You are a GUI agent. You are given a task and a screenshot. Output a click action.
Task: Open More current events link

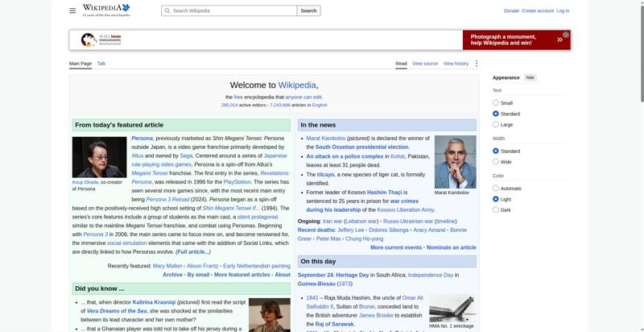[x=396, y=247]
